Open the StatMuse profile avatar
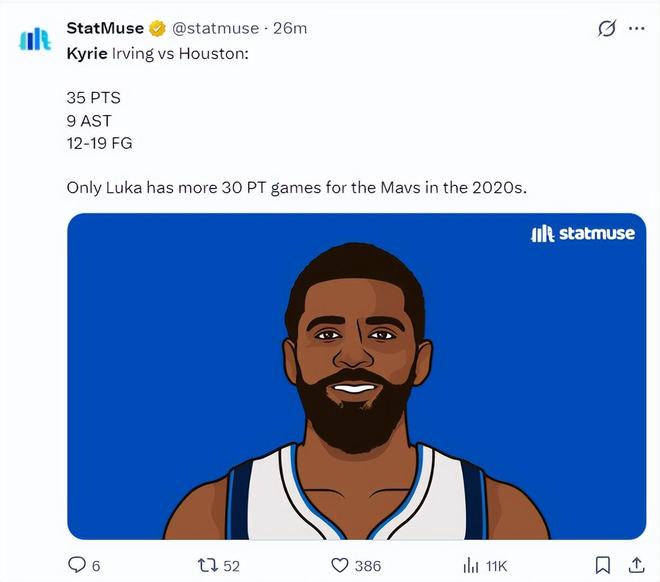660x582 pixels. tap(35, 39)
